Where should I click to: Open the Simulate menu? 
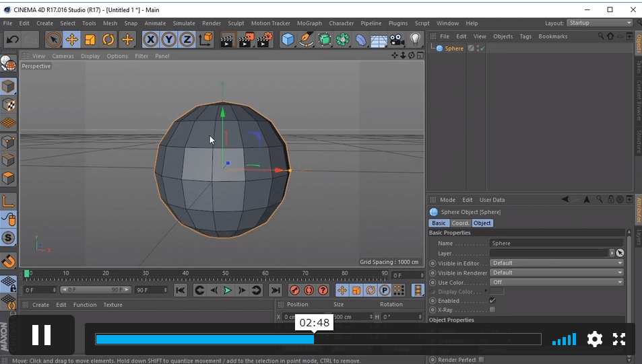click(184, 24)
